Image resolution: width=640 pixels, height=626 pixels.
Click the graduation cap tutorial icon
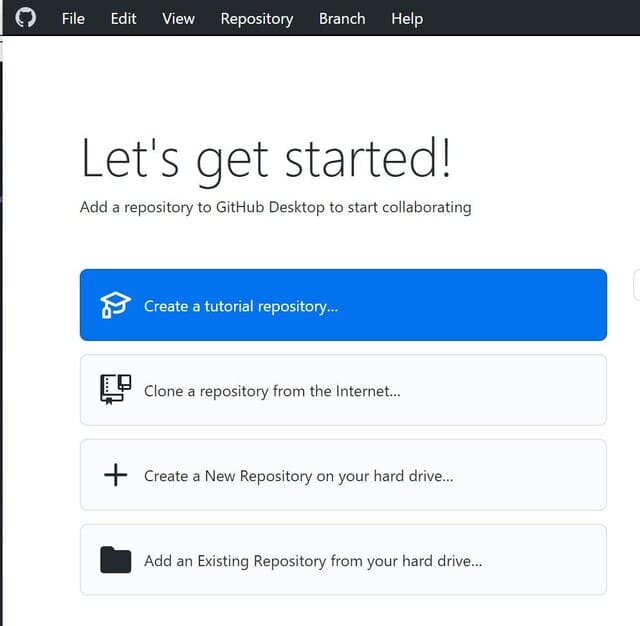[x=116, y=305]
